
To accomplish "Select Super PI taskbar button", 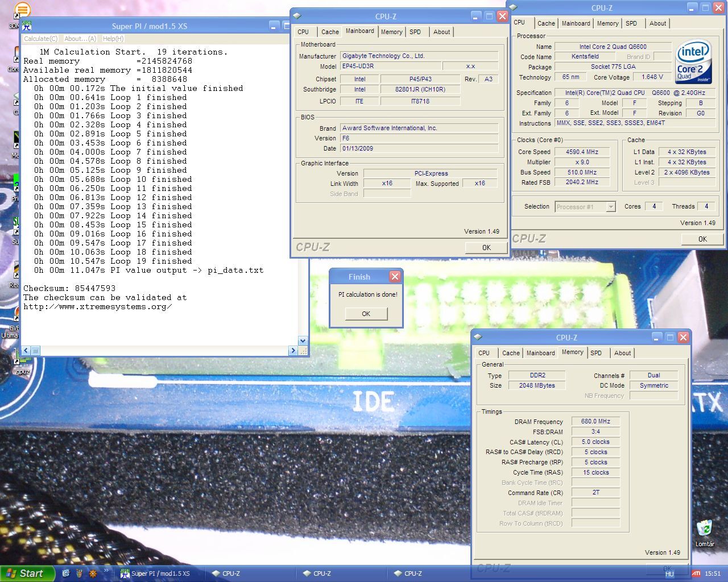I will 159,573.
